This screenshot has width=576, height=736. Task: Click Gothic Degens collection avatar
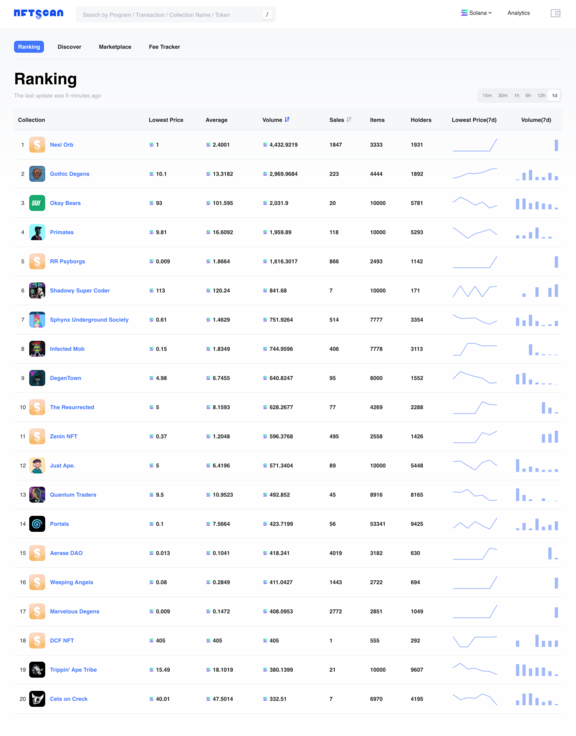coord(37,174)
